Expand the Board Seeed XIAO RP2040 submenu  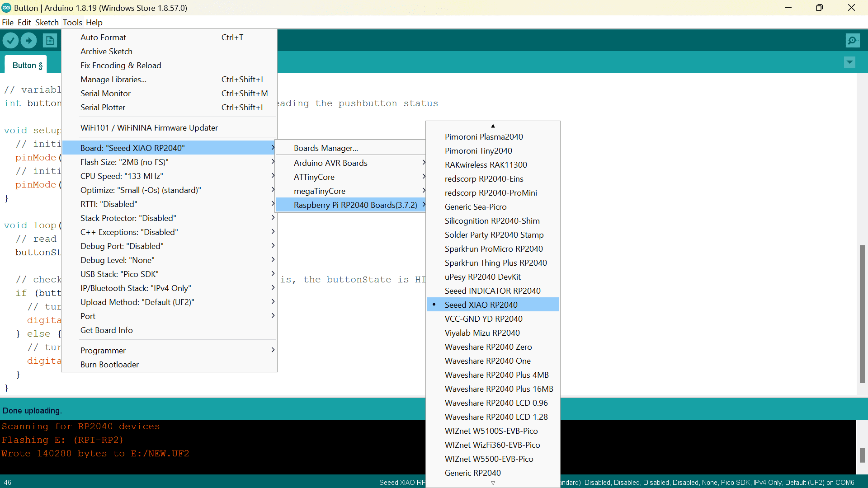point(169,148)
